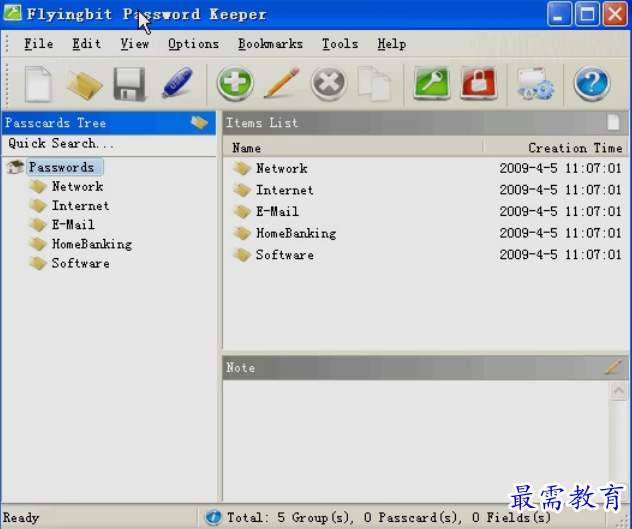Select Software row in Items List
This screenshot has height=529, width=632.
[425, 255]
